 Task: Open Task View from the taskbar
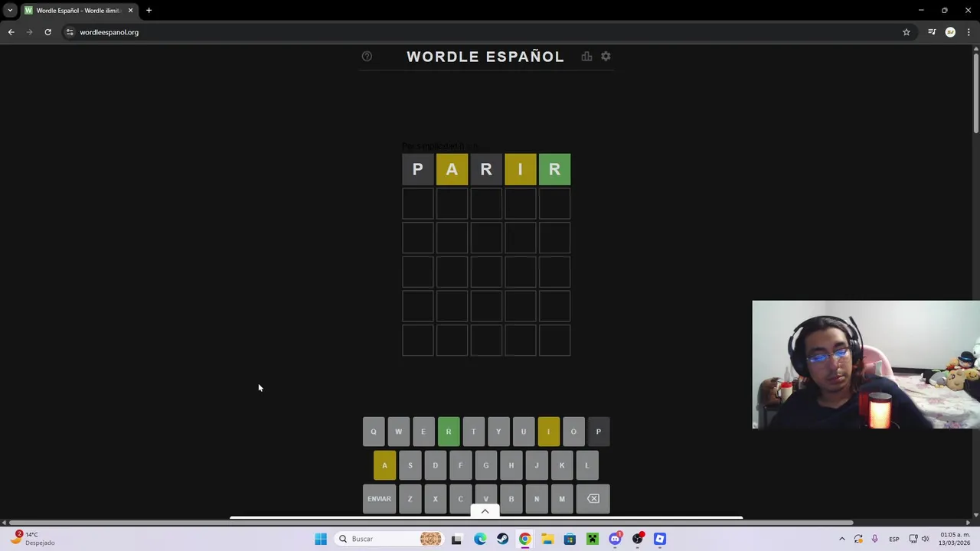pyautogui.click(x=456, y=539)
